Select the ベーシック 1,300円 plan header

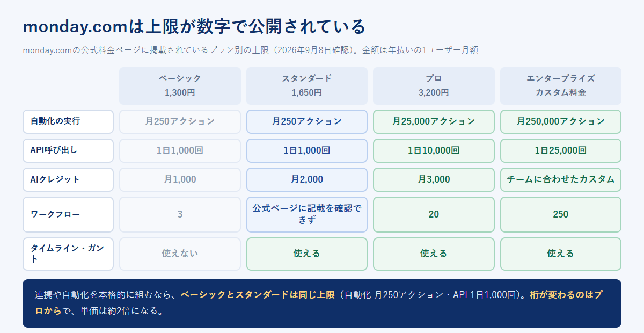180,86
